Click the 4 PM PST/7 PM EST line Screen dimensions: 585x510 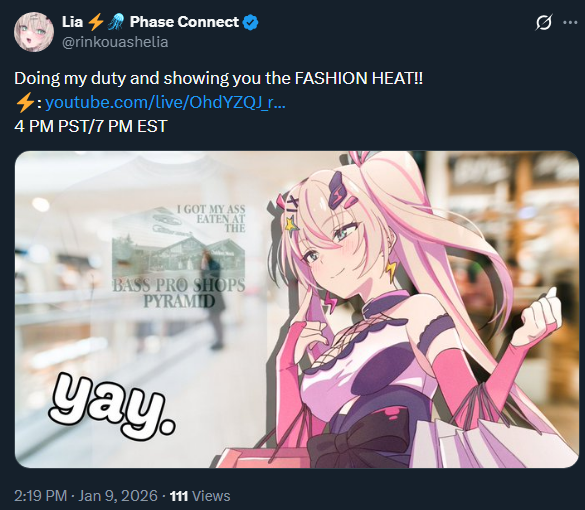click(91, 126)
